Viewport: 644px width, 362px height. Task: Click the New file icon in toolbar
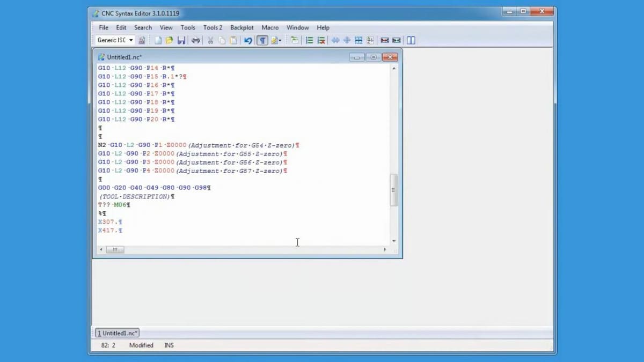click(x=158, y=40)
